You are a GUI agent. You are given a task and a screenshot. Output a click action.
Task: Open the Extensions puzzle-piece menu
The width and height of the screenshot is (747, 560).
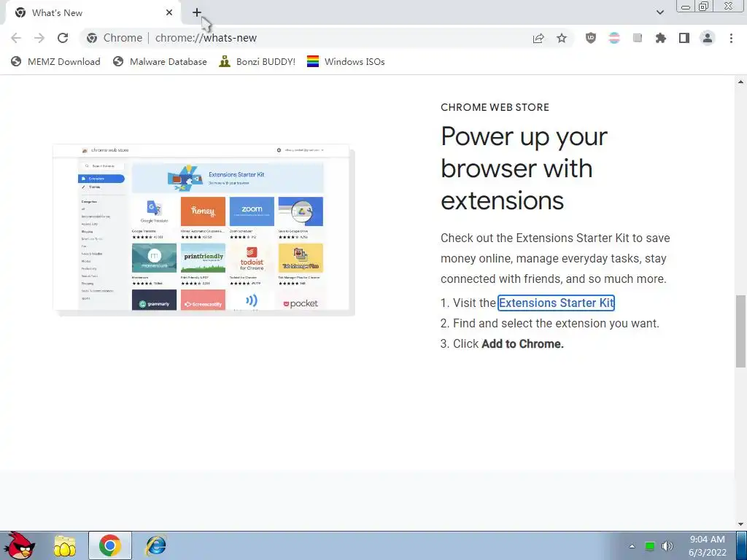tap(661, 38)
